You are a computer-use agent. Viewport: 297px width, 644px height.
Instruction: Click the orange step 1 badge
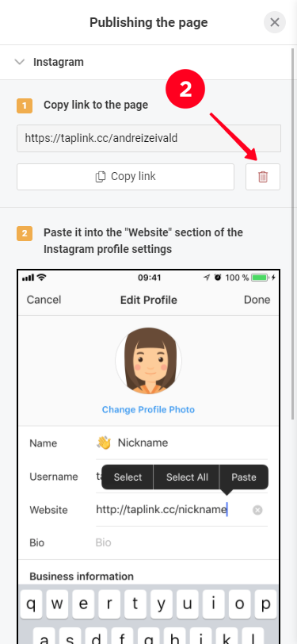point(25,105)
